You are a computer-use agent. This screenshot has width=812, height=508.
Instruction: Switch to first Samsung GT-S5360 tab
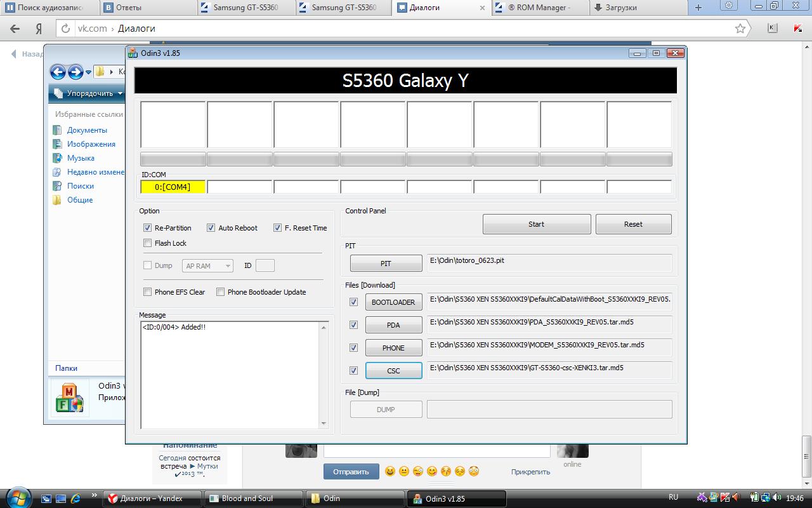(x=245, y=8)
